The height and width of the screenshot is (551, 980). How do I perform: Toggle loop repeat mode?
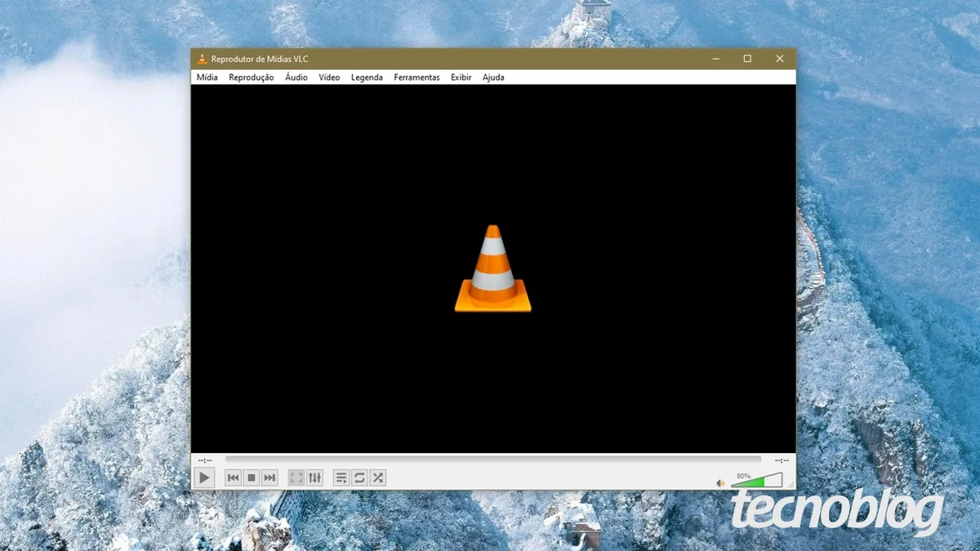[x=359, y=478]
